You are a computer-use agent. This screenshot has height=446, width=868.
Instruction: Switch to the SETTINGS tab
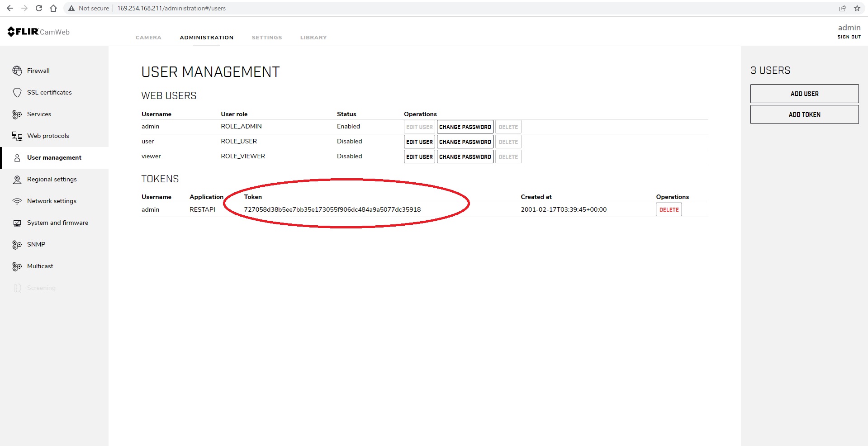click(267, 38)
